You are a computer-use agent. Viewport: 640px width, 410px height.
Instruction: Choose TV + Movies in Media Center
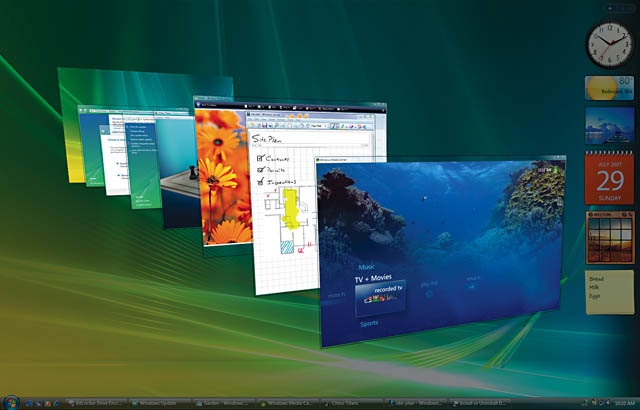(373, 279)
